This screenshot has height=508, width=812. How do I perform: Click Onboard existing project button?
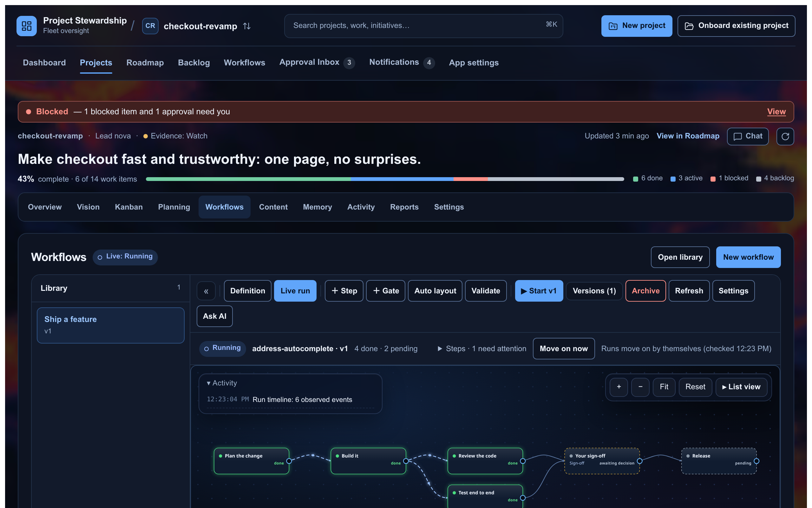(736, 26)
